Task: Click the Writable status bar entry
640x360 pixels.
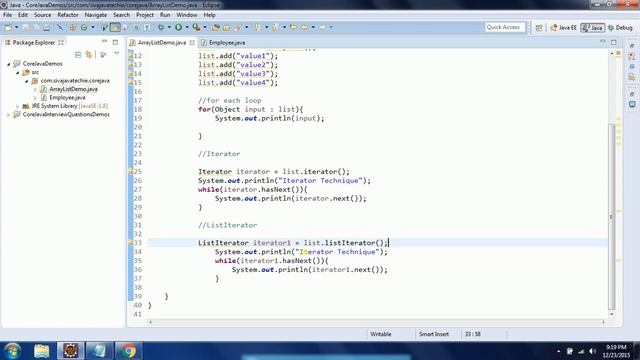Action: [x=381, y=334]
